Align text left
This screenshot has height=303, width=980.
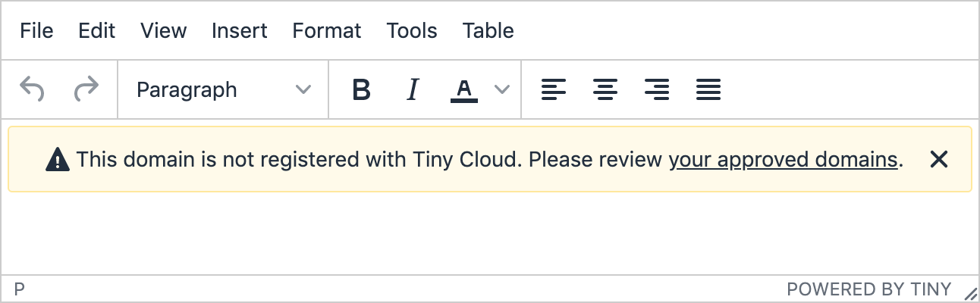pos(554,89)
